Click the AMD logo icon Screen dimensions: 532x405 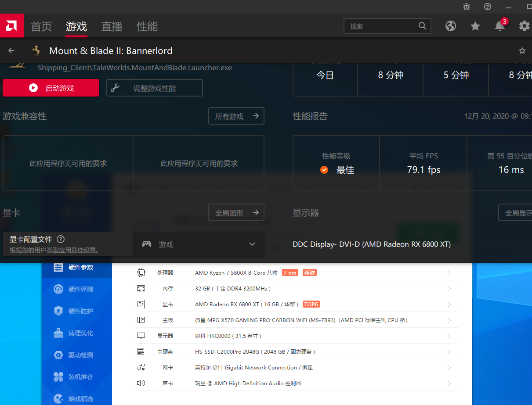point(11,26)
